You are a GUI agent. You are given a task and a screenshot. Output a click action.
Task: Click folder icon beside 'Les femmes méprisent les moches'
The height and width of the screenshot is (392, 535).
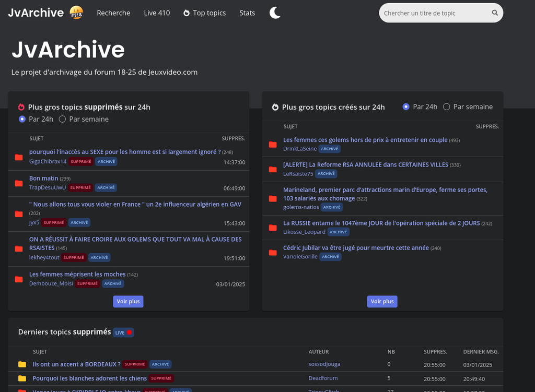pos(19,279)
